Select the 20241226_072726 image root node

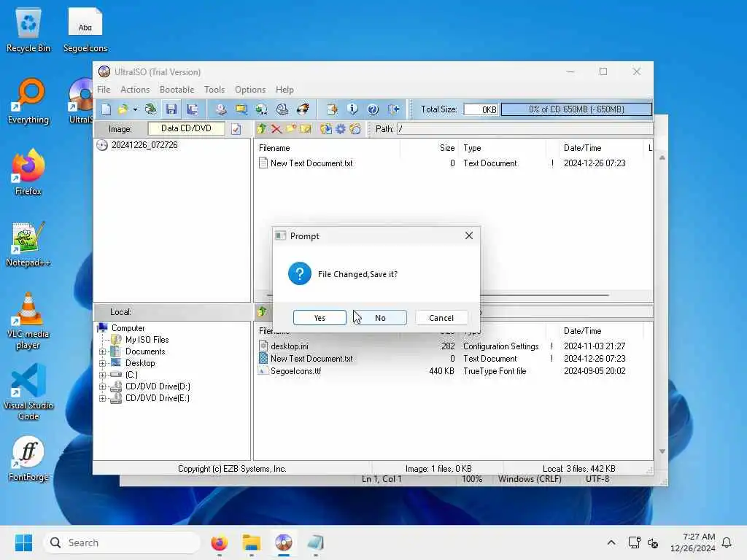click(144, 145)
